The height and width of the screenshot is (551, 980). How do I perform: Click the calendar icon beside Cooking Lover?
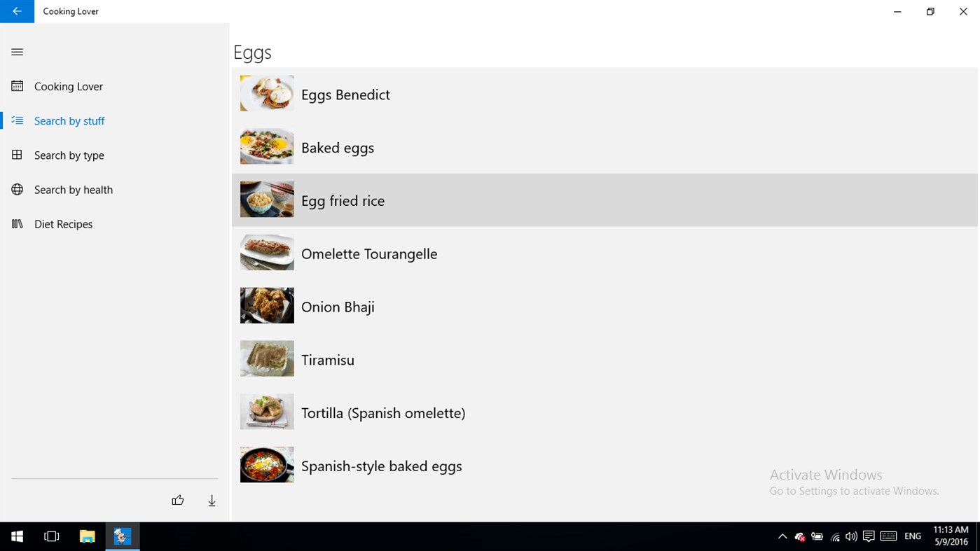(18, 86)
